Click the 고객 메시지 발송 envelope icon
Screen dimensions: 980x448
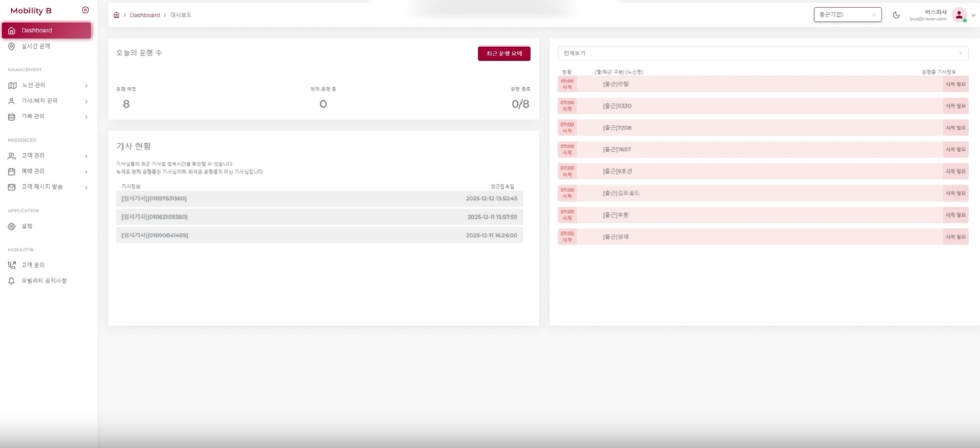[x=11, y=187]
